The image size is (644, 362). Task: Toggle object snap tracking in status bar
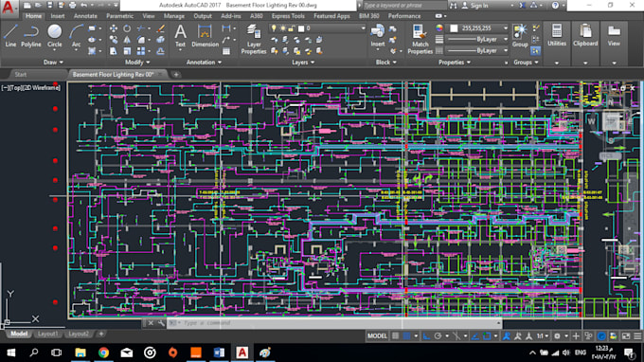click(x=474, y=336)
